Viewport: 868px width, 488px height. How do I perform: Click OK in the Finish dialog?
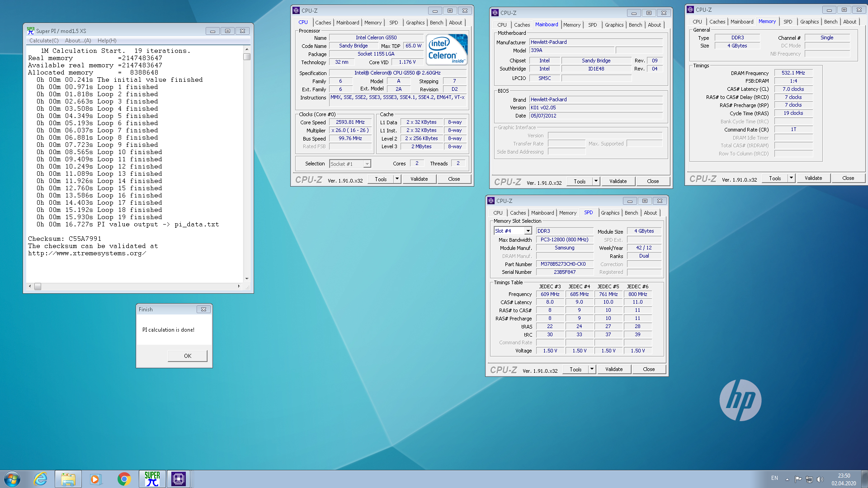188,356
